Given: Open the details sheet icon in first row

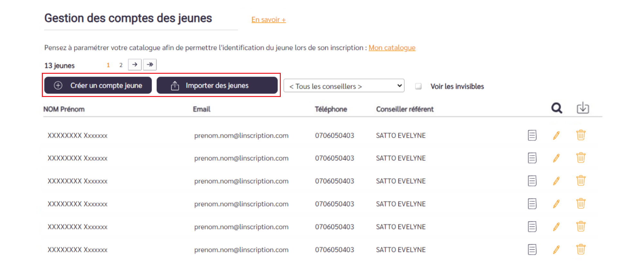Looking at the screenshot, I should pos(532,135).
